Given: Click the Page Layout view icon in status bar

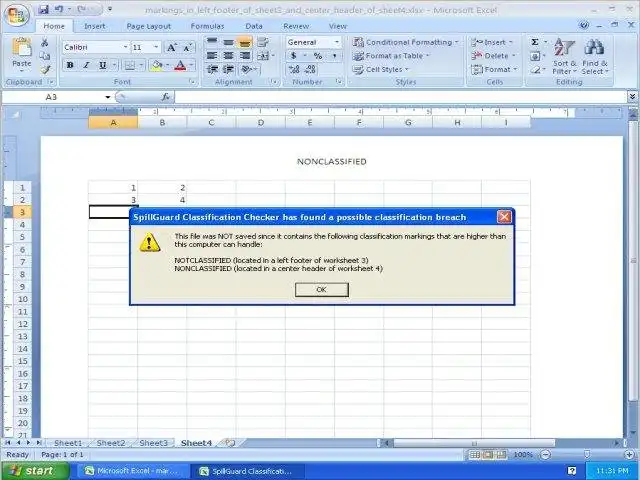Looking at the screenshot, I should point(488,454).
